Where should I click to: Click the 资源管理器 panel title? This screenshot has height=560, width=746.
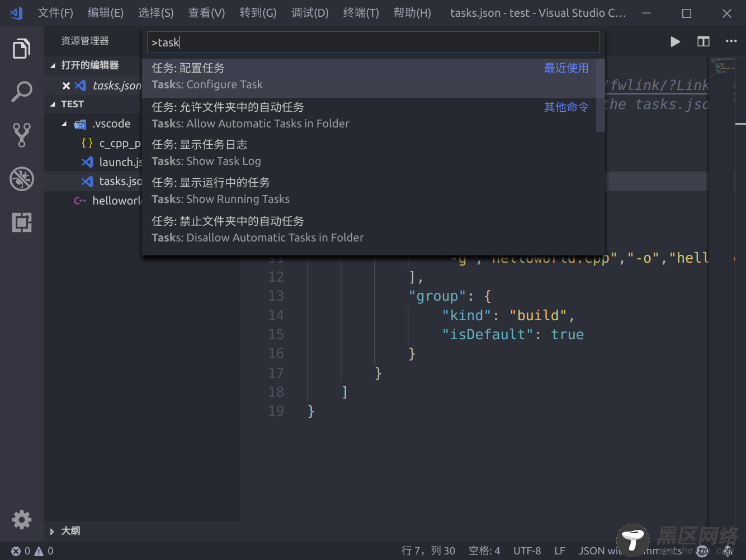(85, 41)
